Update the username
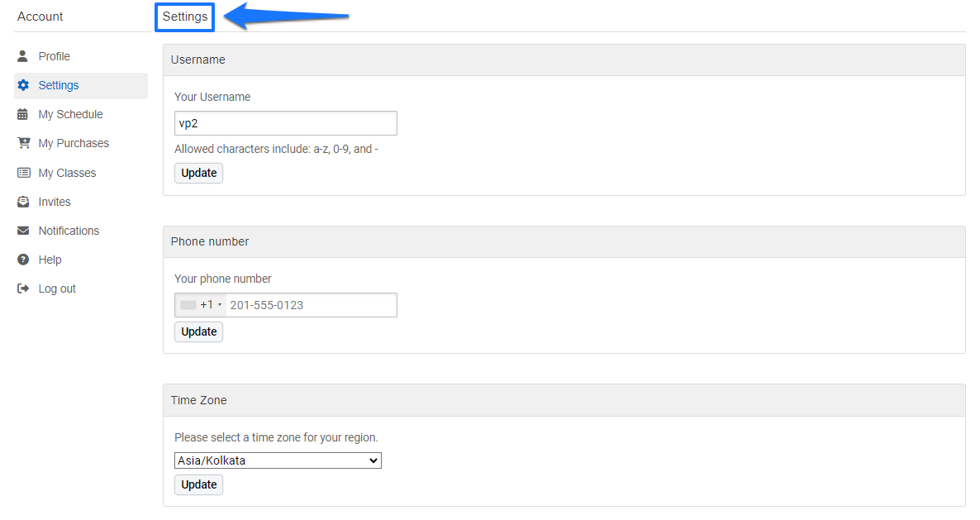 (199, 173)
